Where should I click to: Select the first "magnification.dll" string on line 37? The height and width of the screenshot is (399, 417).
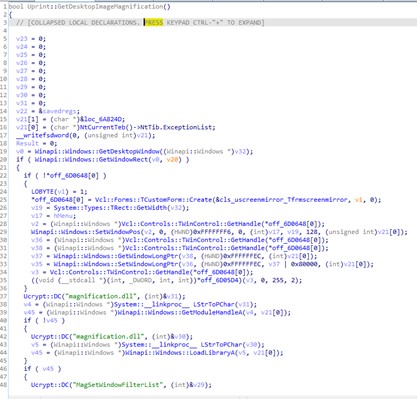tap(102, 296)
